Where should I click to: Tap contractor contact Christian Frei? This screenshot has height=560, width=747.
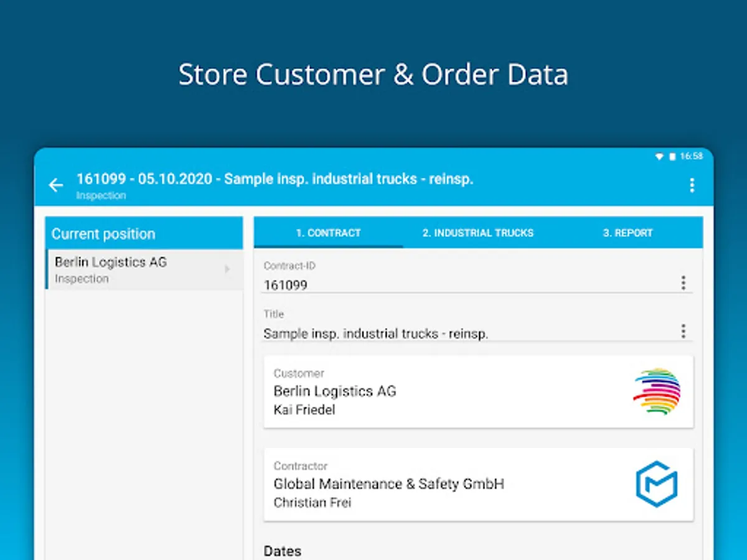click(312, 502)
